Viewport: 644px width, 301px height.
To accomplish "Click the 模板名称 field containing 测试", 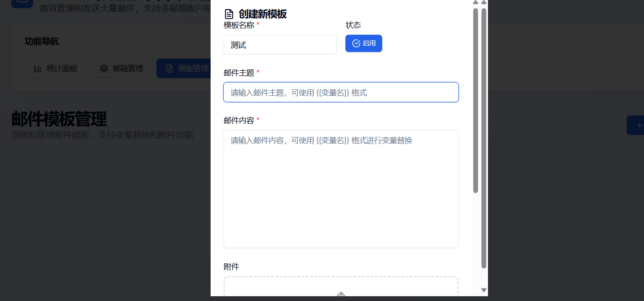I will [280, 45].
